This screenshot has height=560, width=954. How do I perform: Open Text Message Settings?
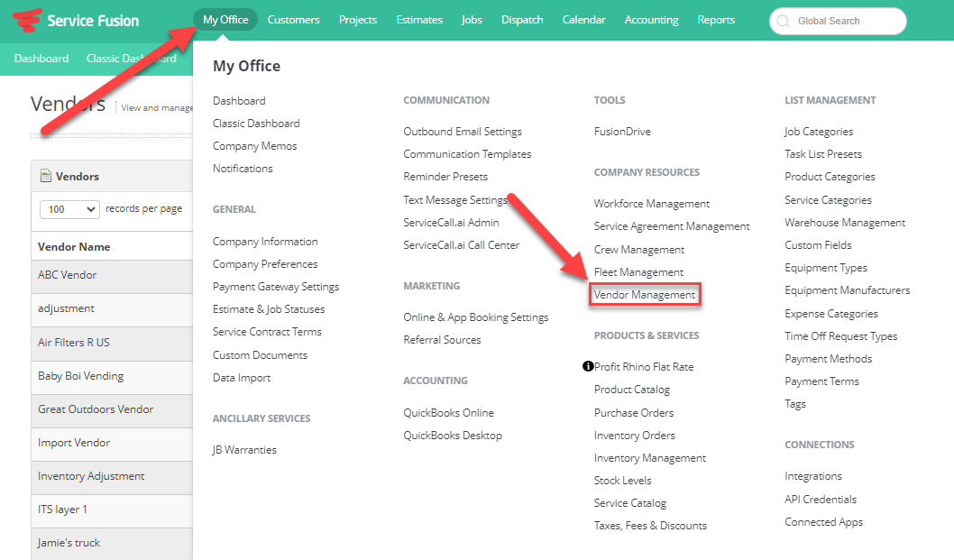pyautogui.click(x=455, y=199)
